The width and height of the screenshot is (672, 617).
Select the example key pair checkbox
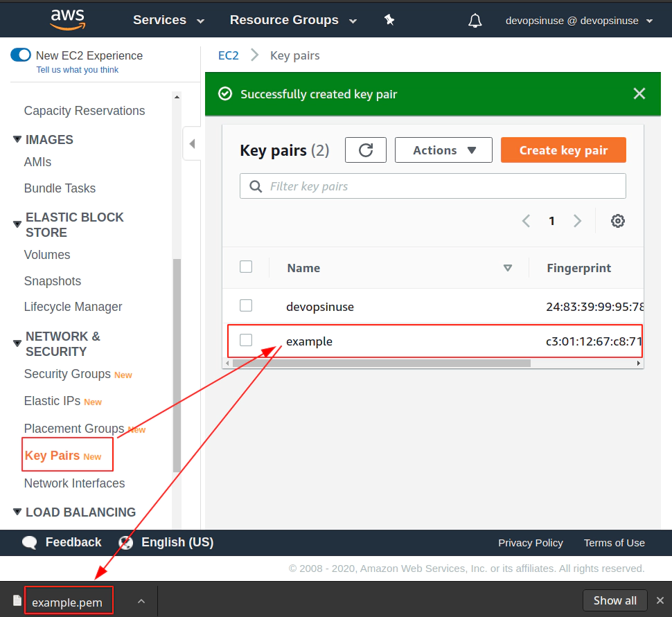(246, 340)
